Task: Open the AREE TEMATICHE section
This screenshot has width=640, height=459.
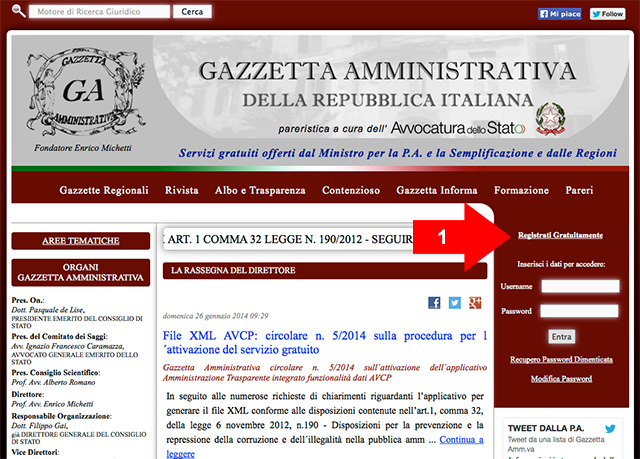Action: (80, 241)
